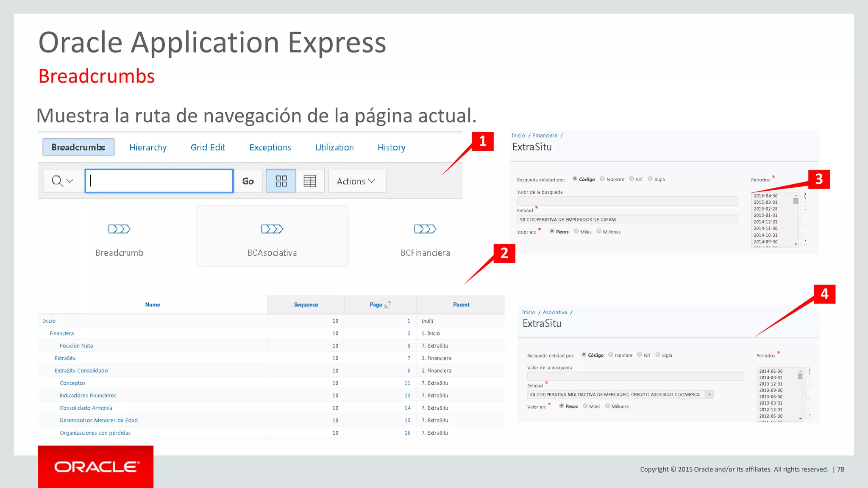Open the BCFinanciera breadcrumb icon
The height and width of the screenshot is (488, 868).
[425, 229]
